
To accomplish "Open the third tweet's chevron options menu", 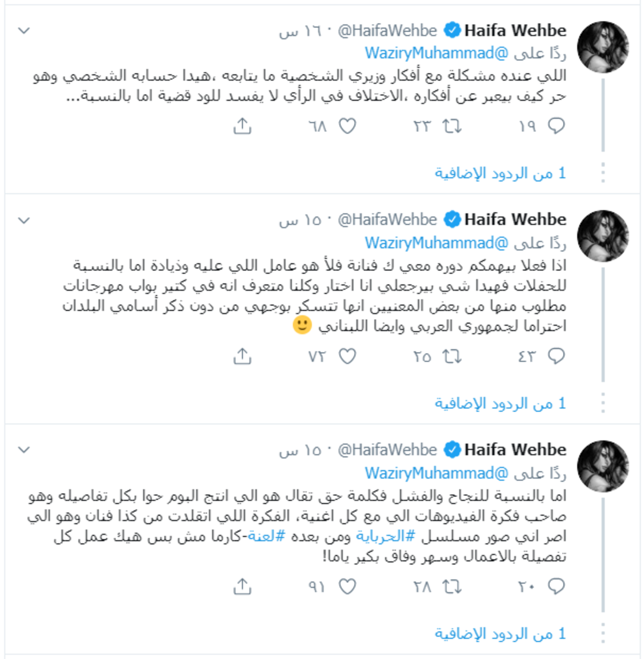I will pos(24,450).
